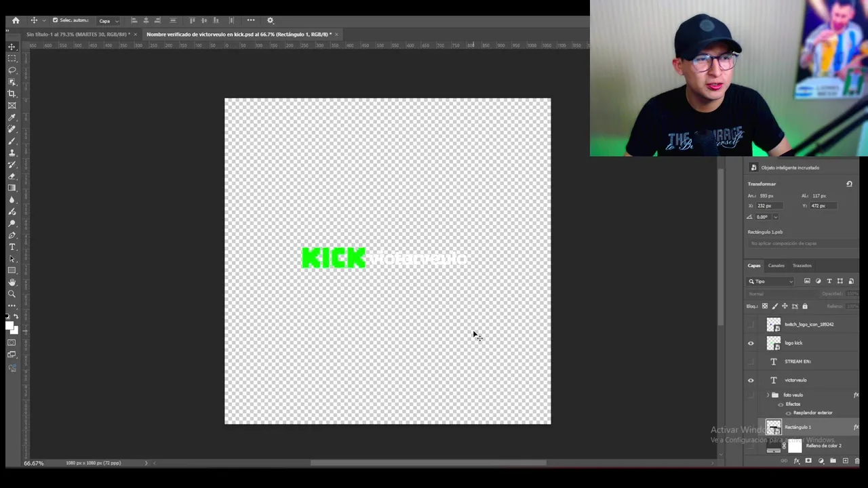This screenshot has height=488, width=868.
Task: Select the Horizontal Type tool
Action: click(12, 247)
